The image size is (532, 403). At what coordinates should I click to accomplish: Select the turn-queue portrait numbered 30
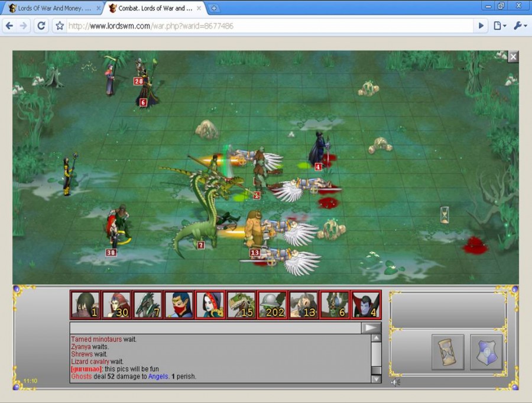116,305
